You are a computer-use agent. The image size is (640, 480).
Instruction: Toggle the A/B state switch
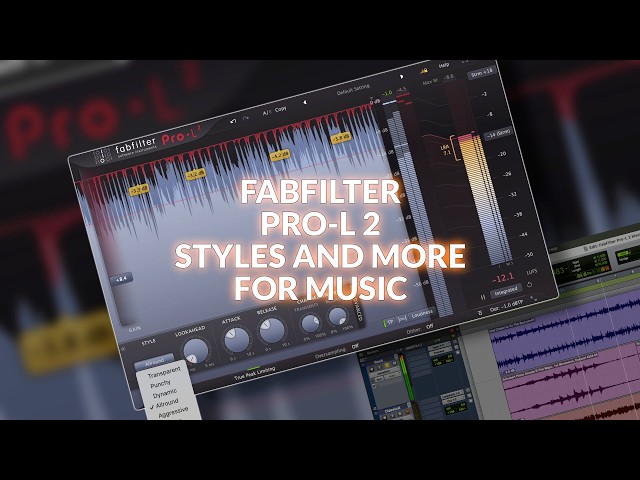coord(267,113)
